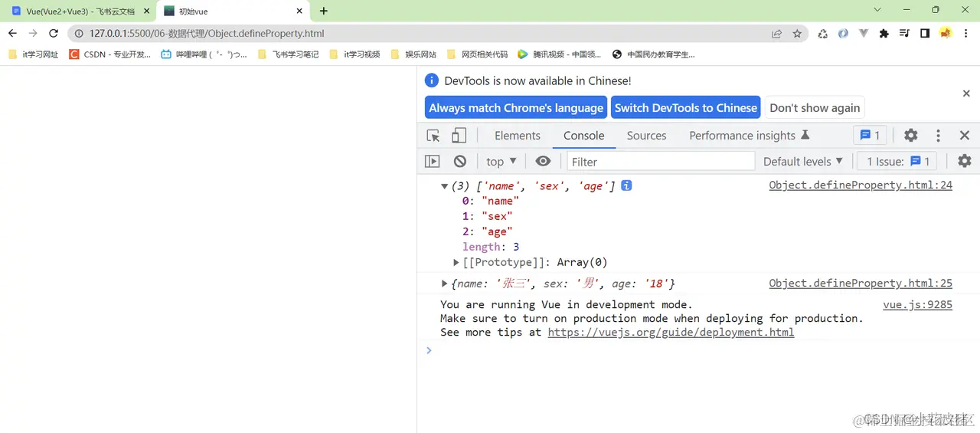
Task: Click Always match Chrome's language button
Action: pos(516,108)
